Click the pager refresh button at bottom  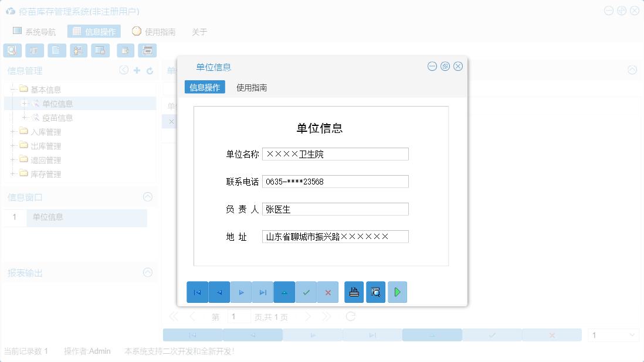(x=350, y=316)
